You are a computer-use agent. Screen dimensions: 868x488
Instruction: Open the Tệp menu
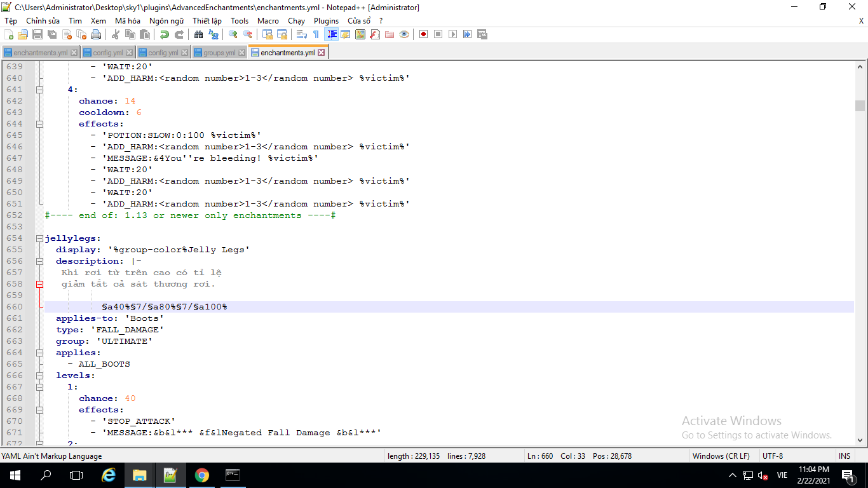pyautogui.click(x=11, y=21)
